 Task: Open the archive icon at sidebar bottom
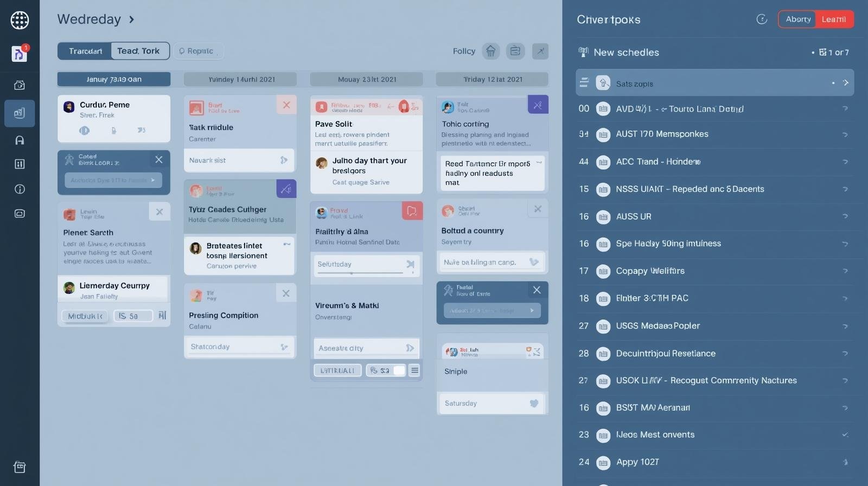click(20, 467)
